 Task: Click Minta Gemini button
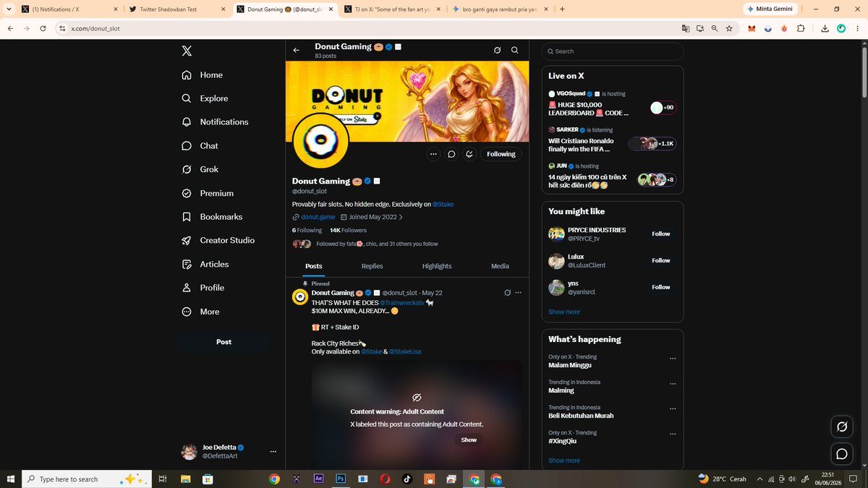771,9
